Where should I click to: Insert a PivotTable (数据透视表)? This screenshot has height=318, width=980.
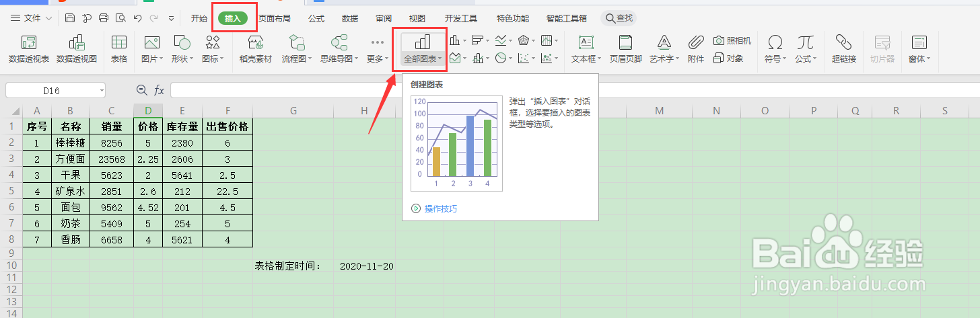pyautogui.click(x=29, y=49)
